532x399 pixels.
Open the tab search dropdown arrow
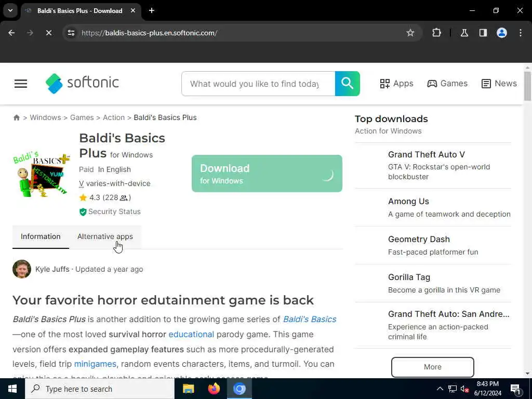coord(10,10)
